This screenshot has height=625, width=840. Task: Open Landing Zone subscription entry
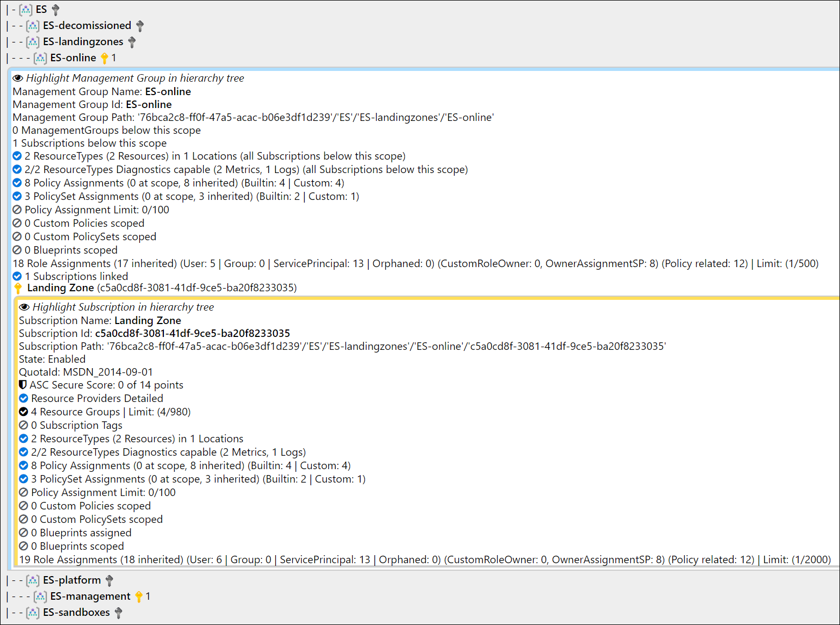click(x=162, y=288)
